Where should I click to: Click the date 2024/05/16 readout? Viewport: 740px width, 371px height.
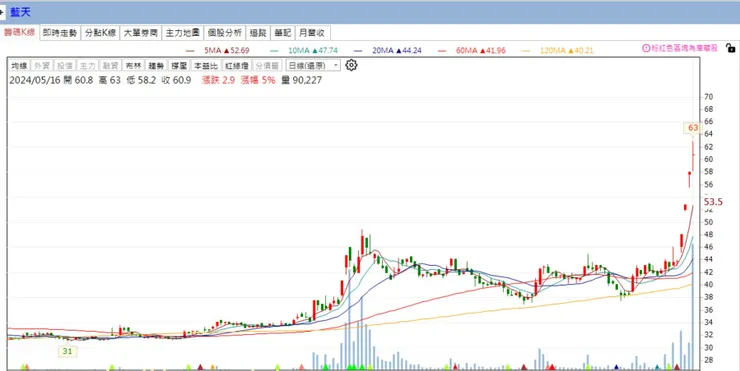coord(35,80)
